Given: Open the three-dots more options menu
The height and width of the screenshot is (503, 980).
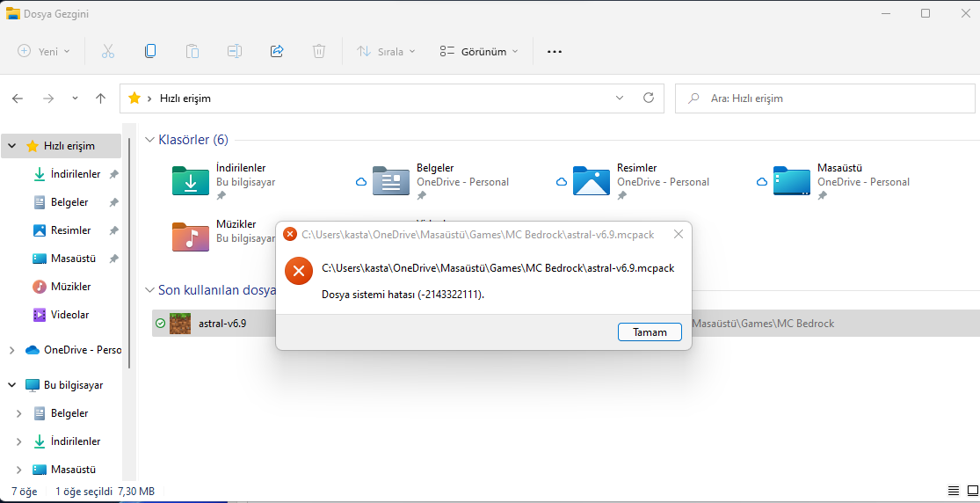Looking at the screenshot, I should 554,51.
